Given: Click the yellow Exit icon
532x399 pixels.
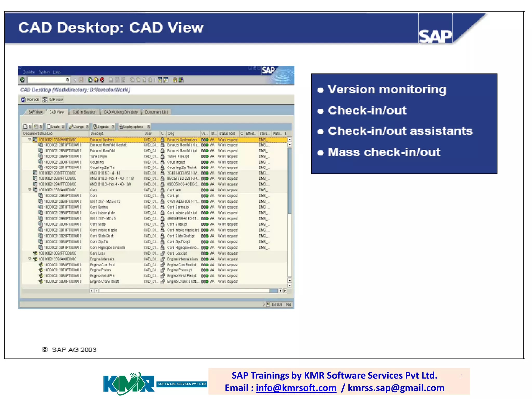Looking at the screenshot, I should click(96, 80).
